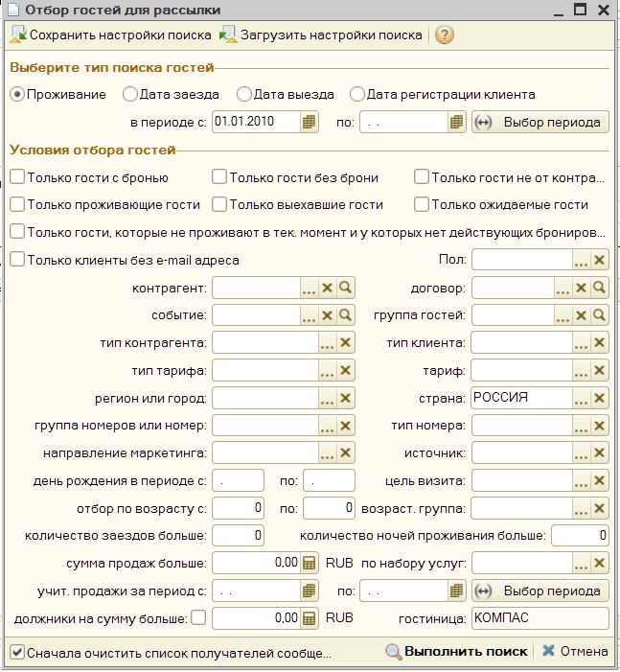
Task: Clear the тариф field
Action: click(599, 370)
